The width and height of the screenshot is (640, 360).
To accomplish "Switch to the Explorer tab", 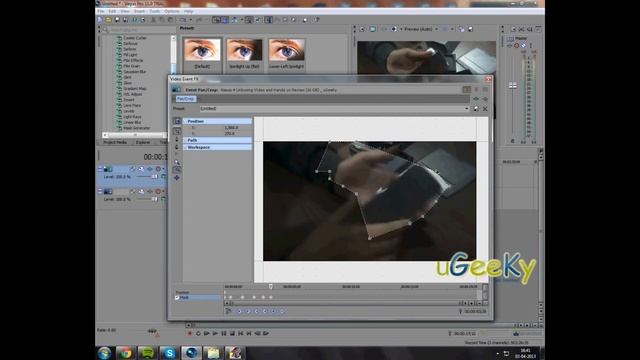I will pyautogui.click(x=143, y=142).
